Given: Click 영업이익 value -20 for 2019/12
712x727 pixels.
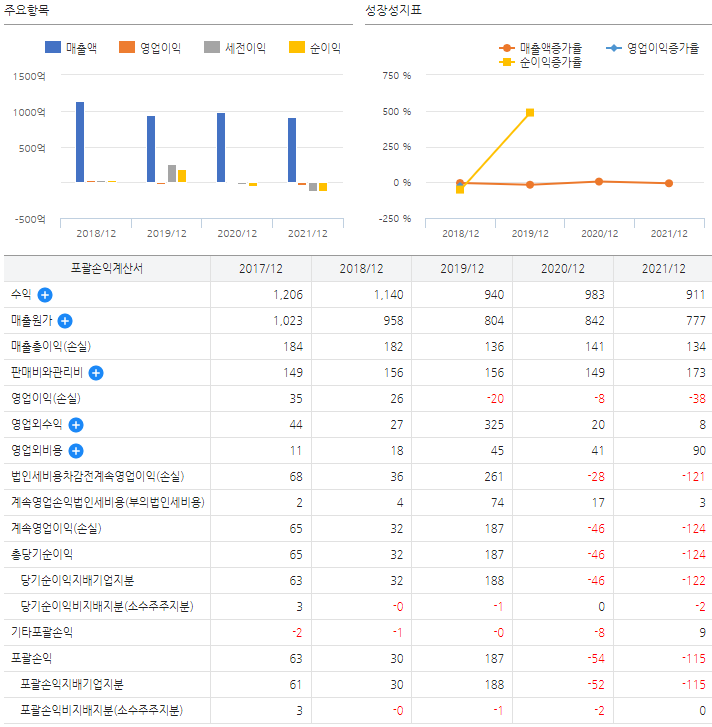Looking at the screenshot, I should [x=495, y=399].
